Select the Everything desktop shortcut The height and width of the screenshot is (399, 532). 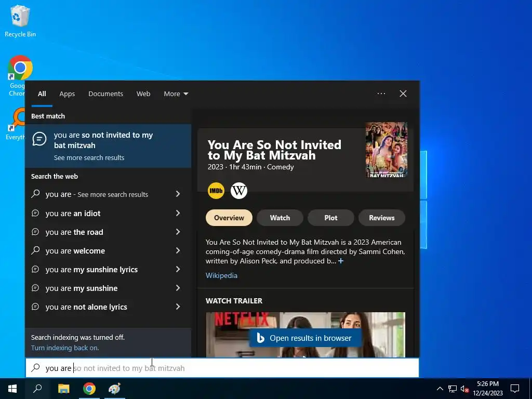tap(15, 124)
